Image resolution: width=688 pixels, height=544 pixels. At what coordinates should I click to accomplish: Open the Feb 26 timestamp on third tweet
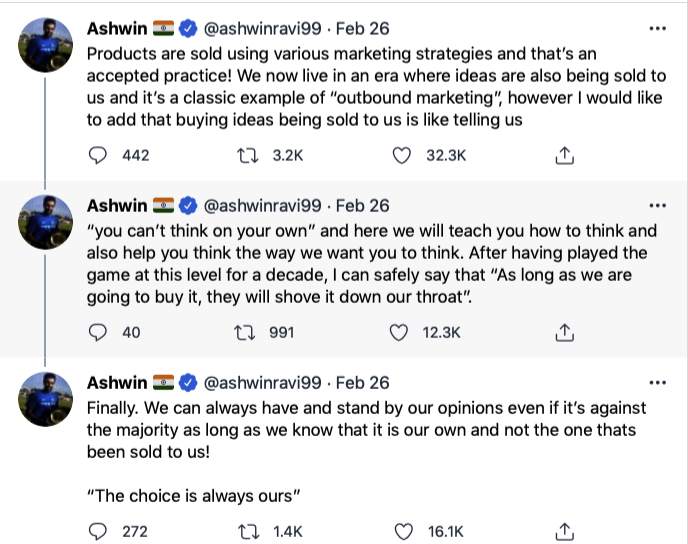point(362,382)
